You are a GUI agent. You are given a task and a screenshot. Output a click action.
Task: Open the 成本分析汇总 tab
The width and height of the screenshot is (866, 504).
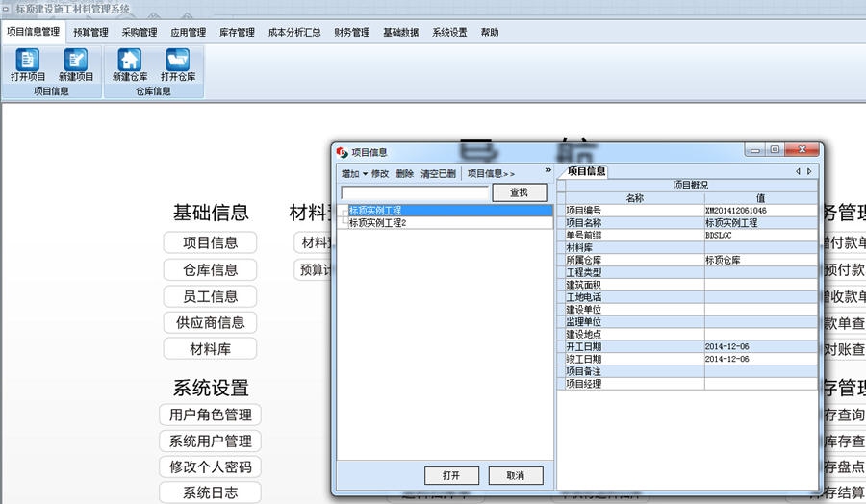point(294,32)
